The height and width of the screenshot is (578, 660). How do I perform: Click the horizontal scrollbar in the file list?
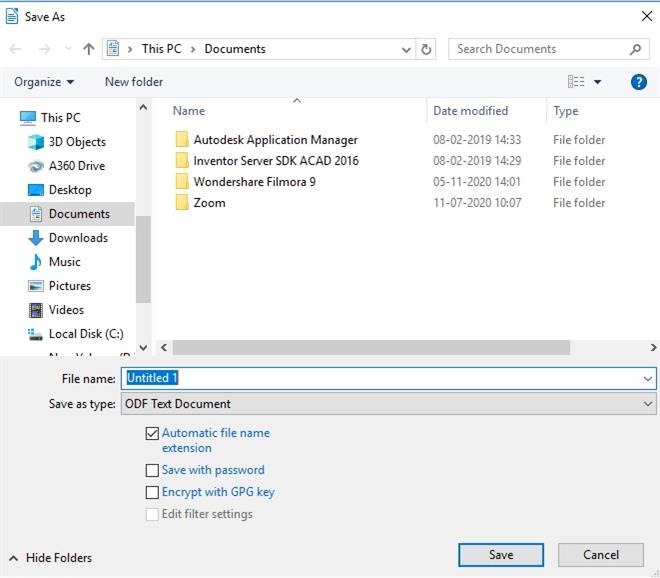pyautogui.click(x=370, y=347)
